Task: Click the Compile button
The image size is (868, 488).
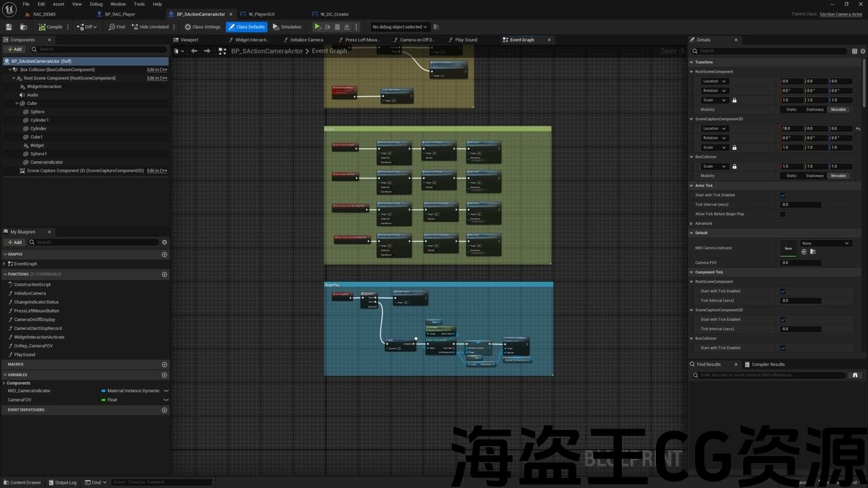Action: [x=50, y=27]
